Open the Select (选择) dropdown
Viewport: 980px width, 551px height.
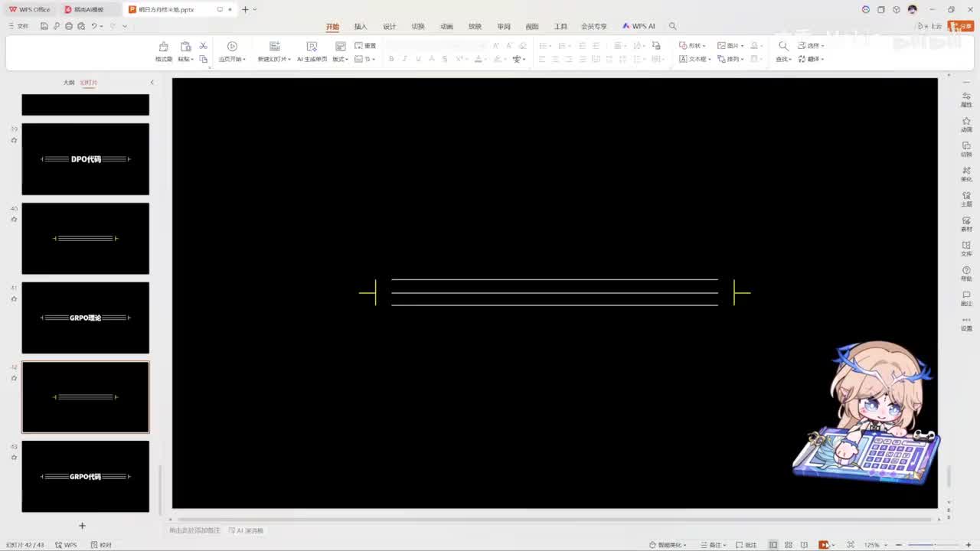(x=811, y=46)
